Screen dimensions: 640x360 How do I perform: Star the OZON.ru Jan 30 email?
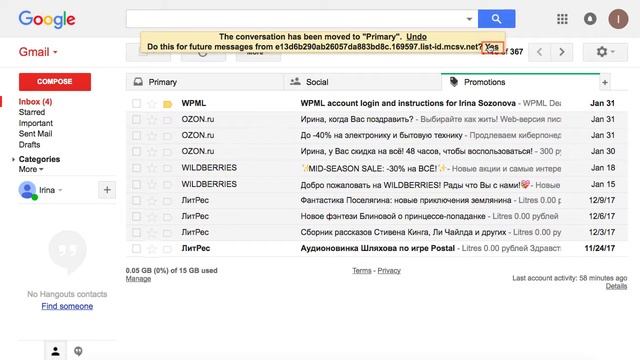click(x=152, y=151)
